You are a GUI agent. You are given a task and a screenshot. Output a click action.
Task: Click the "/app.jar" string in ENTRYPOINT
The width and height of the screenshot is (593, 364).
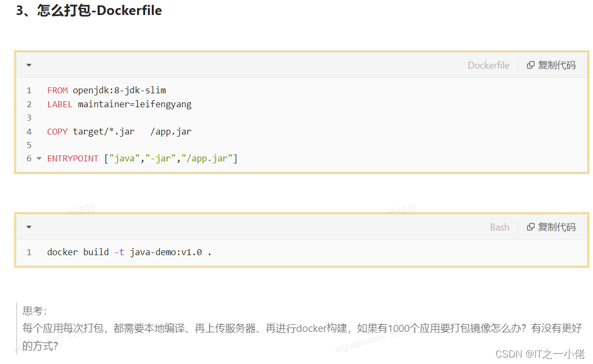(x=207, y=159)
